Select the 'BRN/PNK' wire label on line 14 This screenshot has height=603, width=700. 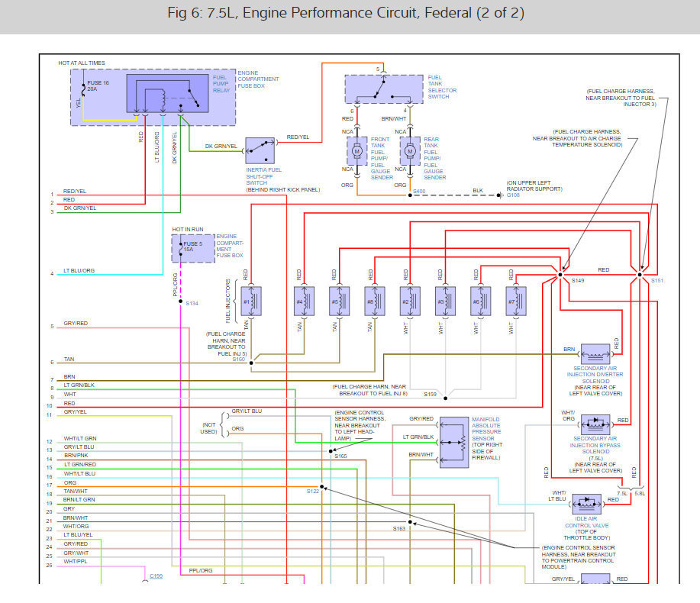point(76,456)
